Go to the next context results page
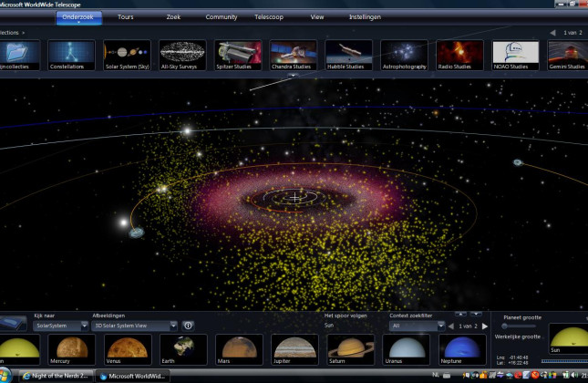Viewport: 588px width, 383px height. click(485, 326)
